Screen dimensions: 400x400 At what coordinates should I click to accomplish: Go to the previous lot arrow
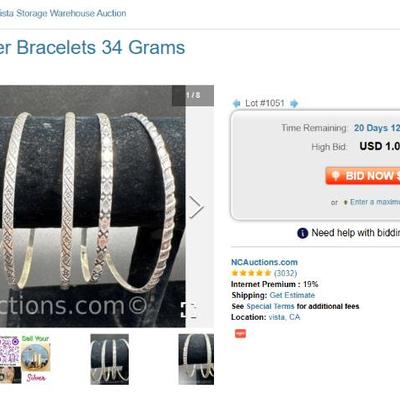(x=236, y=104)
